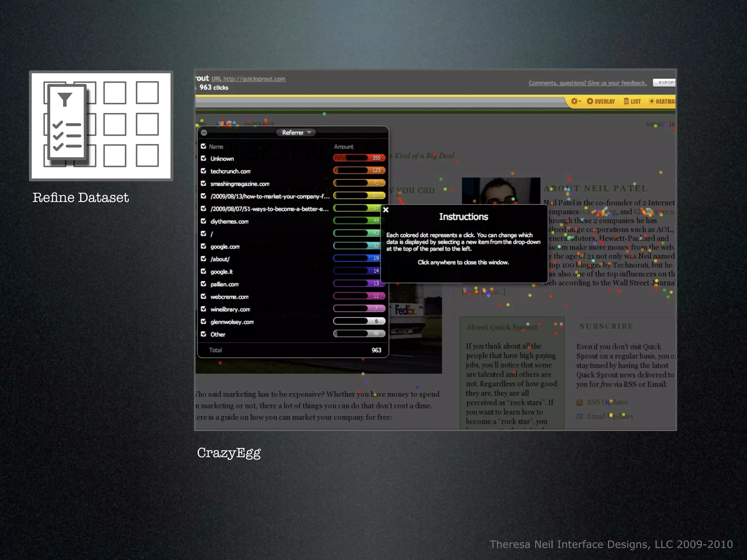Uncheck the how-to-market-your-company checkbox
Viewport: 747px width, 560px height.
point(204,196)
